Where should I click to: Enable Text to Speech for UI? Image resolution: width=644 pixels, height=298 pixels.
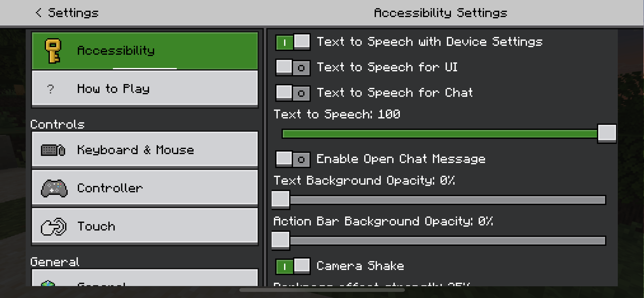point(292,67)
